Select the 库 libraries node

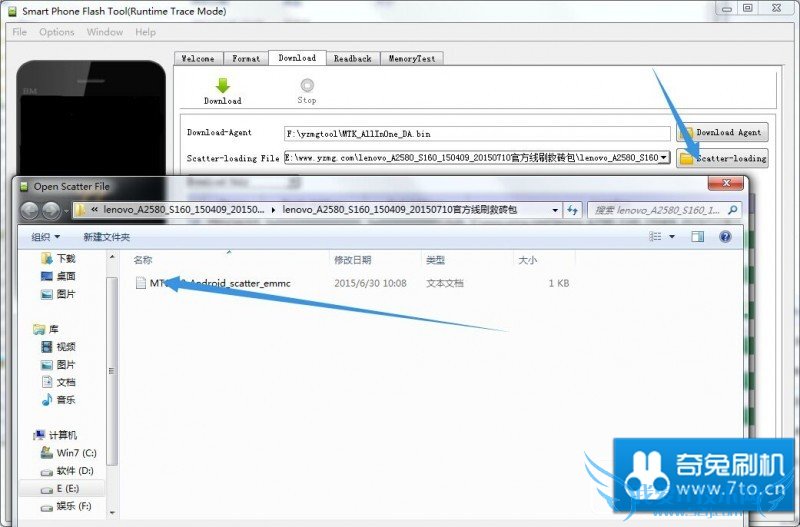(x=45, y=329)
